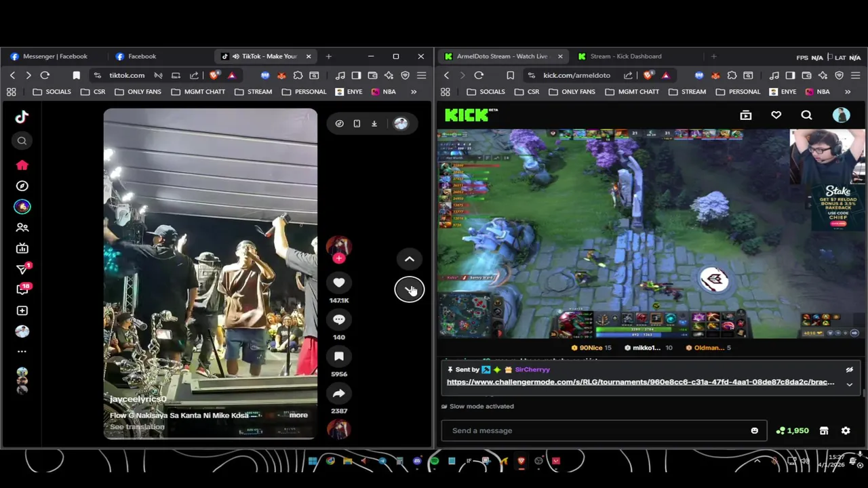Image resolution: width=868 pixels, height=488 pixels.
Task: Open a new tab in TikTok window
Action: click(328, 56)
